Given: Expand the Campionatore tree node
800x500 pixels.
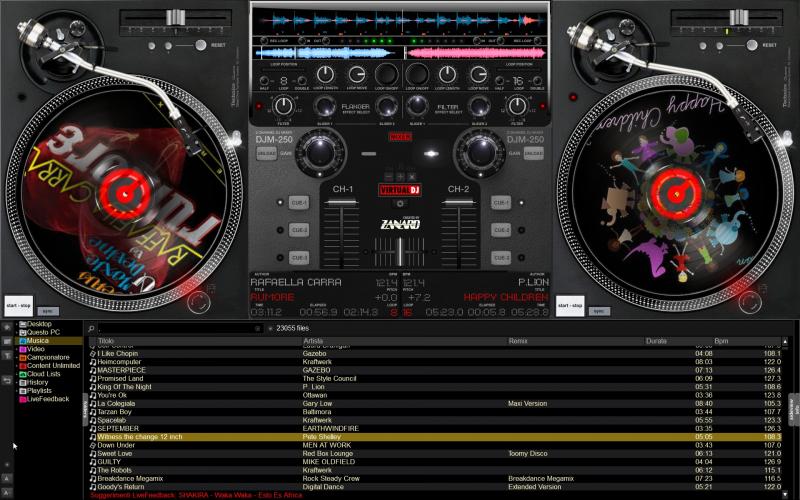Looking at the screenshot, I should (x=16, y=358).
